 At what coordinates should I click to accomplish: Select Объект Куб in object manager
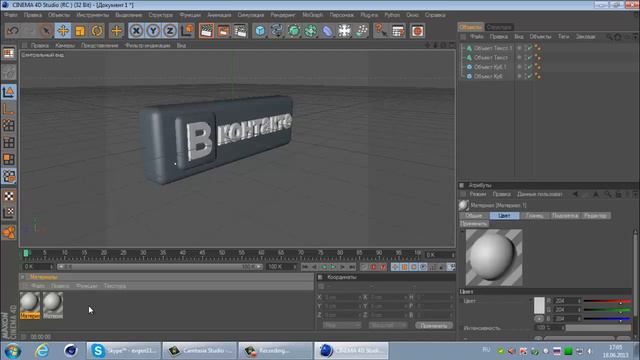[x=488, y=76]
